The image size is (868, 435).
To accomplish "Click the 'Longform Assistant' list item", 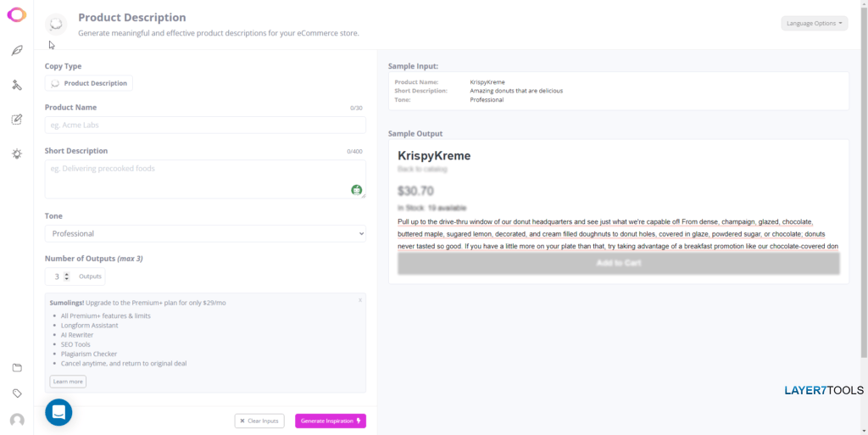I will tap(90, 326).
